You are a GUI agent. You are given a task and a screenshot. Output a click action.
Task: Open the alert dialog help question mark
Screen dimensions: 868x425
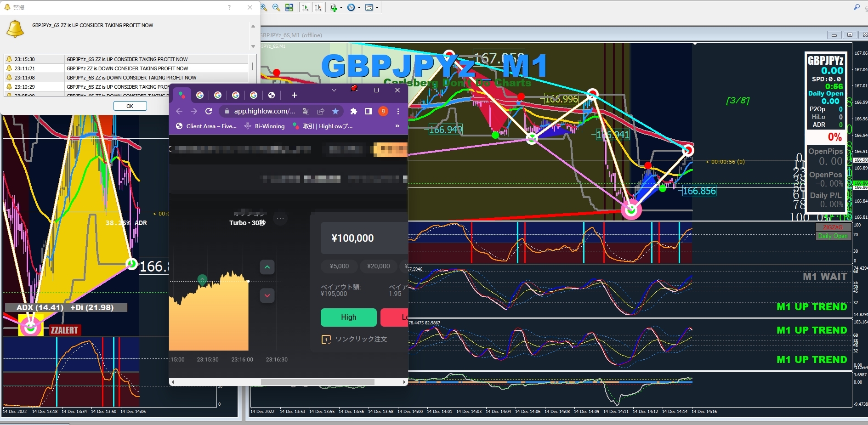[229, 7]
